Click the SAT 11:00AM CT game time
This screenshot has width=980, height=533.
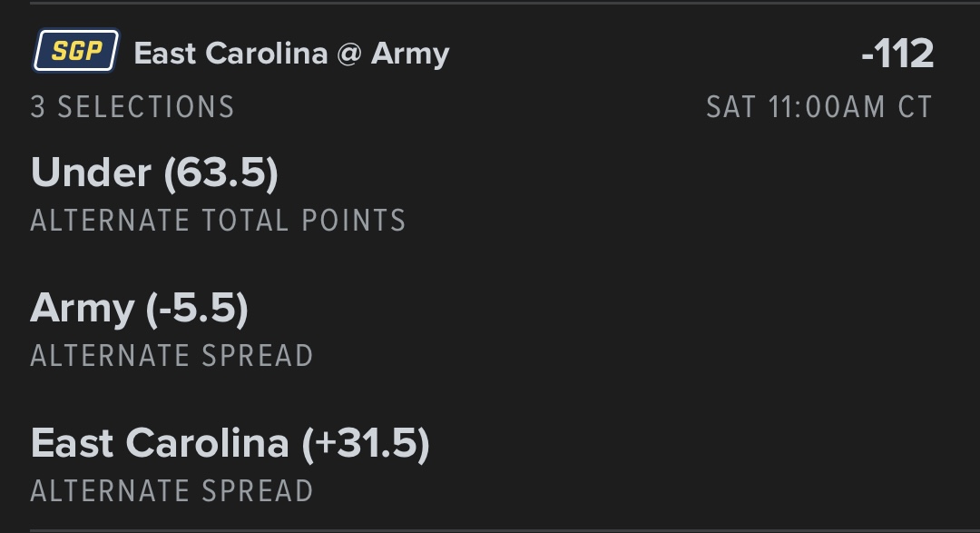818,107
